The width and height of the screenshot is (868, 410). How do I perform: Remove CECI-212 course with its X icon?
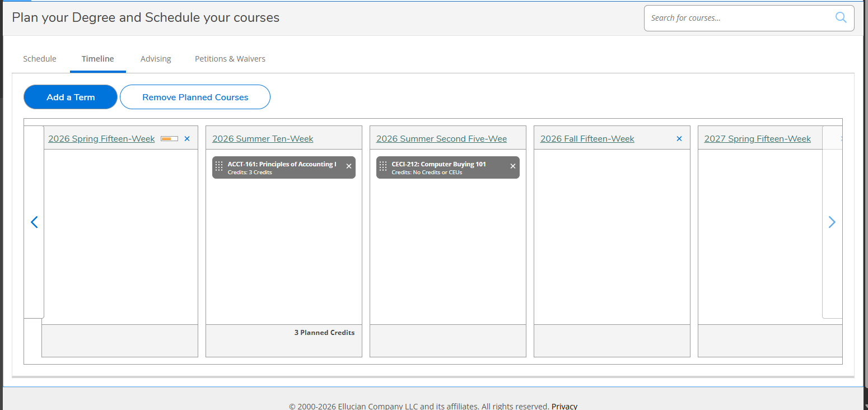[513, 166]
